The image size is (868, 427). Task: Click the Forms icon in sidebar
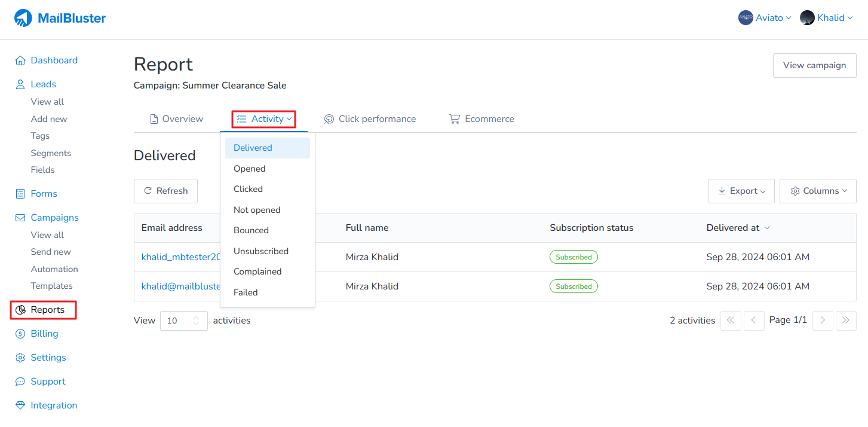(x=20, y=194)
